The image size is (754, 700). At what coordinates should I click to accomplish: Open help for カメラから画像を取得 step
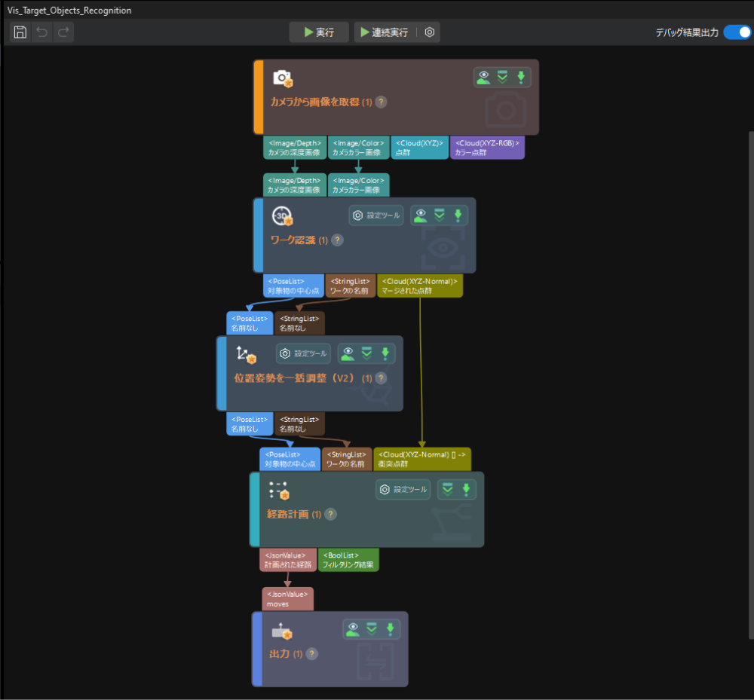pos(381,102)
